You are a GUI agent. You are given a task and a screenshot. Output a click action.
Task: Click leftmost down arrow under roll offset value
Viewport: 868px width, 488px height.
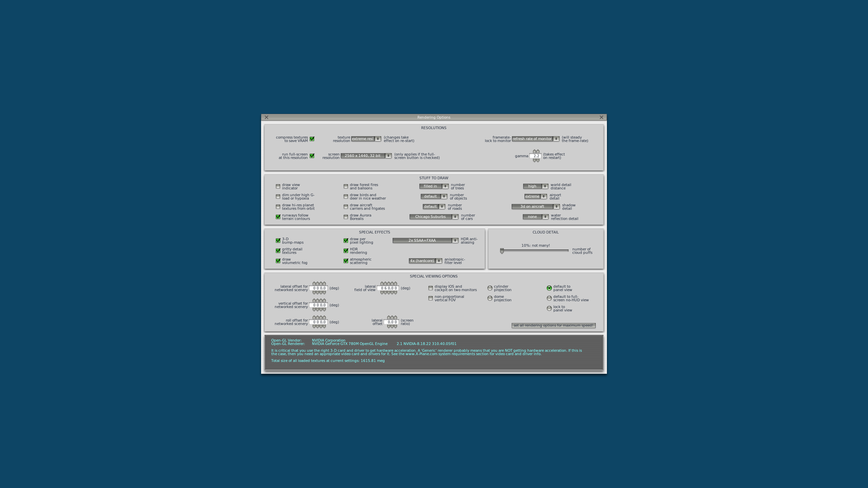coord(314,326)
